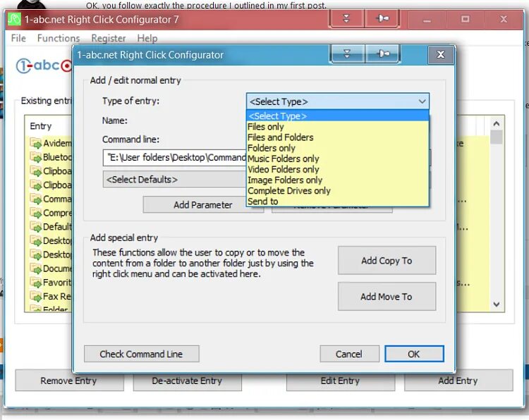The width and height of the screenshot is (529, 420).
Task: Choose Send to from the type list
Action: (x=338, y=202)
